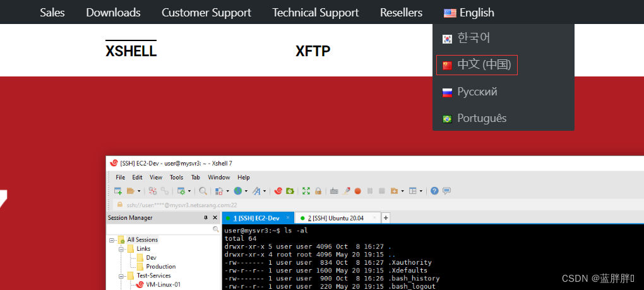Collapse the All Sessions tree node
644x290 pixels.
[x=112, y=239]
